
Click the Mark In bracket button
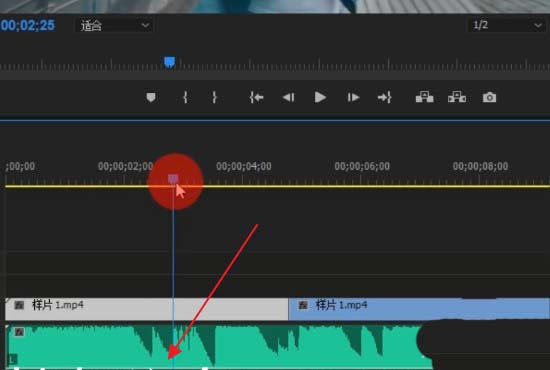coord(185,97)
